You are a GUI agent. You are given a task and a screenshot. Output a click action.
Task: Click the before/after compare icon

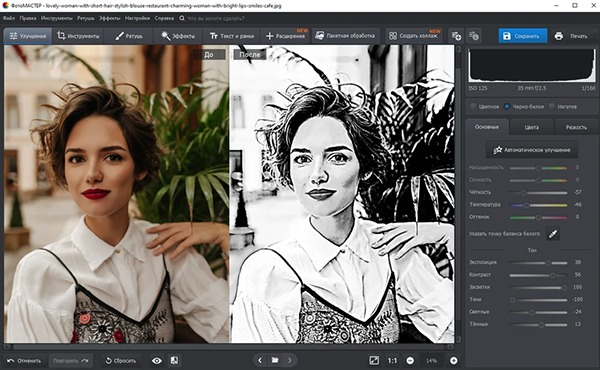pyautogui.click(x=174, y=360)
